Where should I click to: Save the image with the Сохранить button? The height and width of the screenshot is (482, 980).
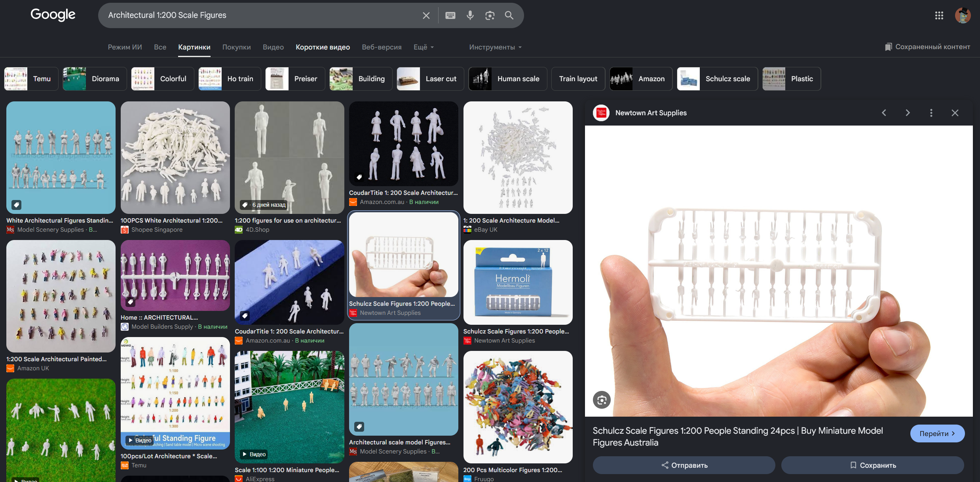click(x=873, y=465)
